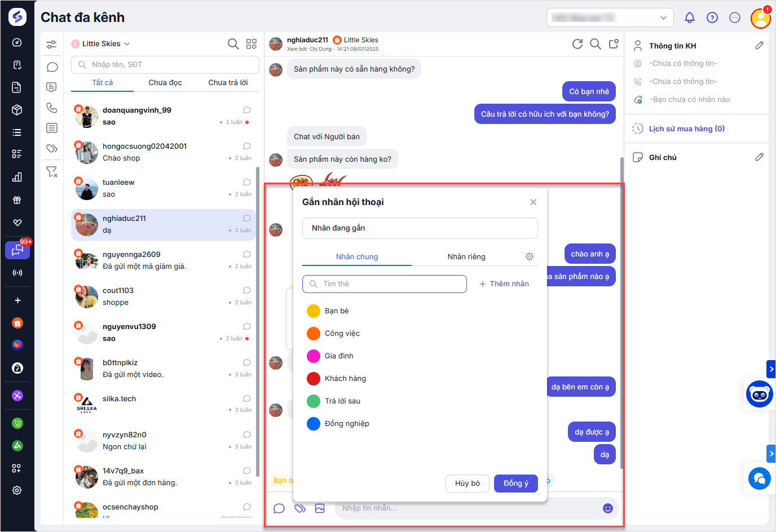
Task: Open the 14v7q9_bax conversation
Action: tap(164, 477)
